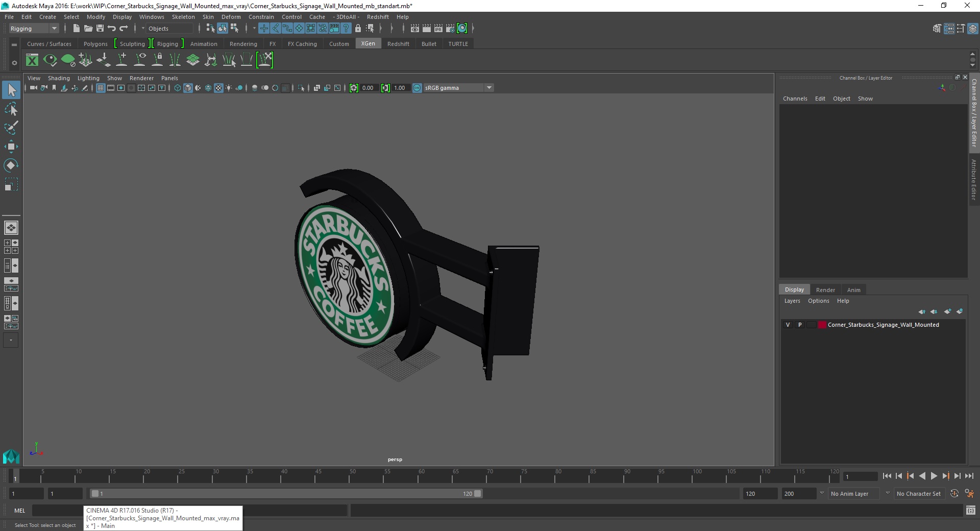Open the sRGB gamma color space dropdown
980x531 pixels.
[x=458, y=88]
